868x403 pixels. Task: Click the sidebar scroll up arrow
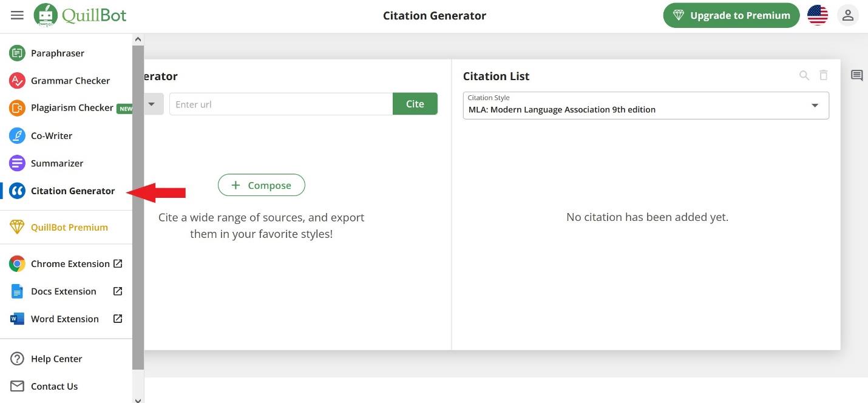pyautogui.click(x=138, y=39)
